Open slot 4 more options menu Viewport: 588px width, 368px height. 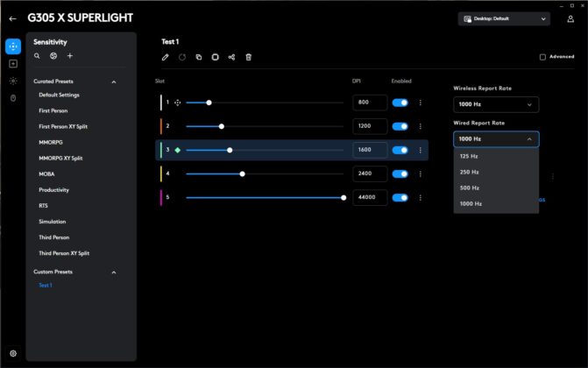[x=421, y=173]
